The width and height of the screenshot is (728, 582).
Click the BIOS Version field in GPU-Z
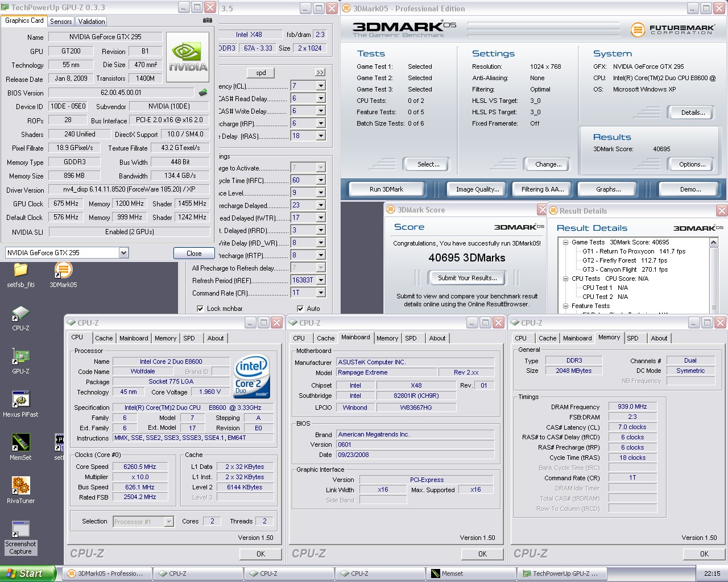121,93
